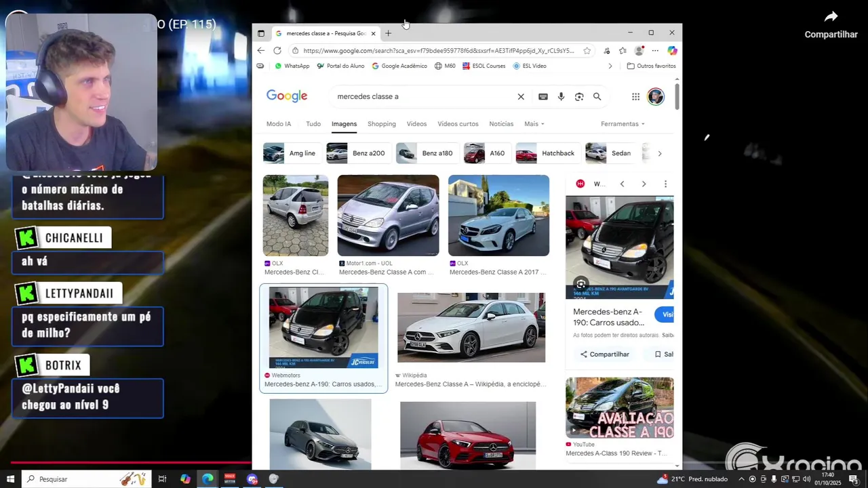Submit search with magnifier icon
Viewport: 868px width, 488px height.
597,96
